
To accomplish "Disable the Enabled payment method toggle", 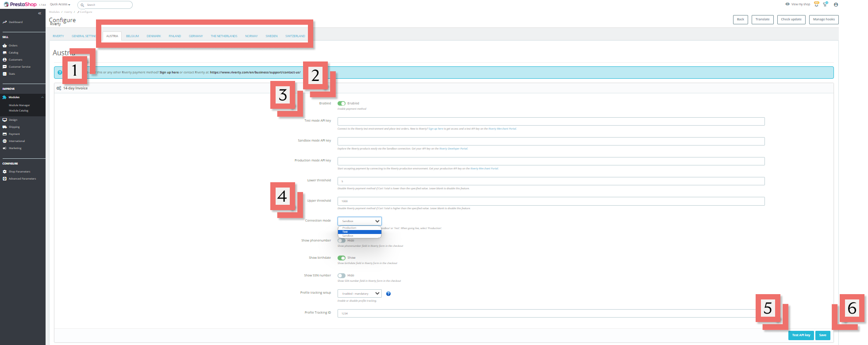I will [x=342, y=103].
